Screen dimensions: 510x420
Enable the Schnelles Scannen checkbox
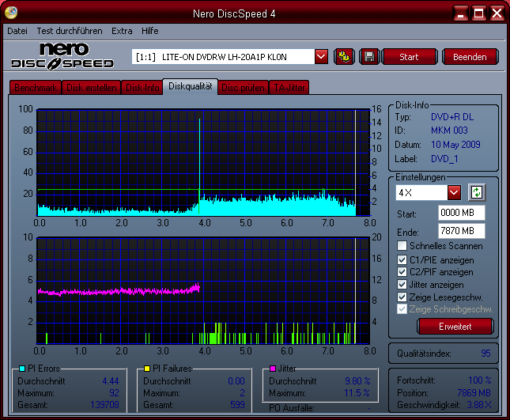pyautogui.click(x=402, y=246)
